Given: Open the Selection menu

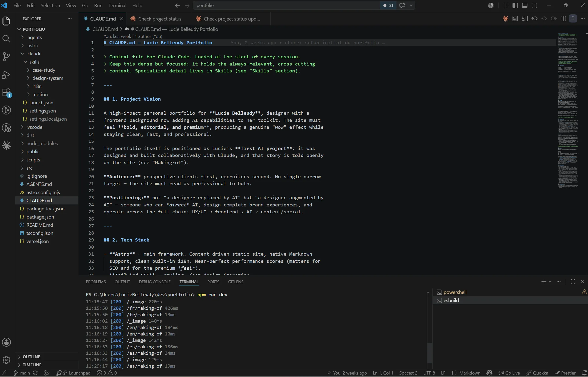Looking at the screenshot, I should pos(50,5).
